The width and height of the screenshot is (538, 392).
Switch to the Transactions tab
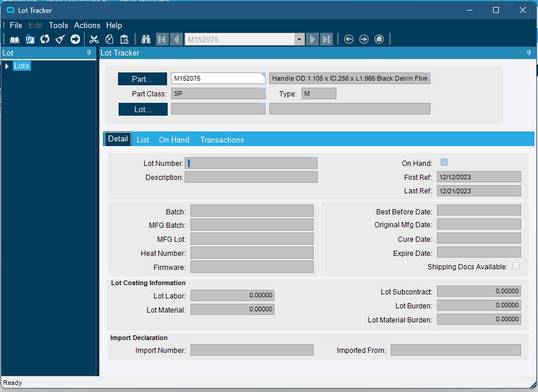point(222,140)
